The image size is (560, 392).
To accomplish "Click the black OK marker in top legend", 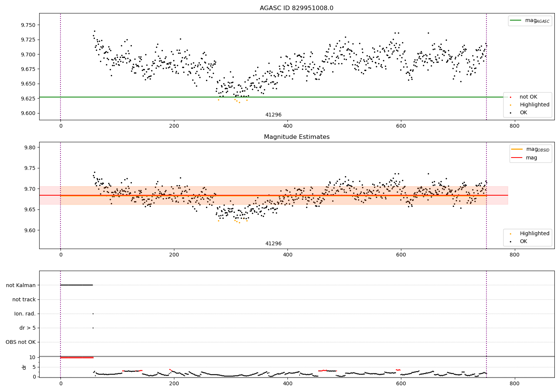I will (510, 113).
